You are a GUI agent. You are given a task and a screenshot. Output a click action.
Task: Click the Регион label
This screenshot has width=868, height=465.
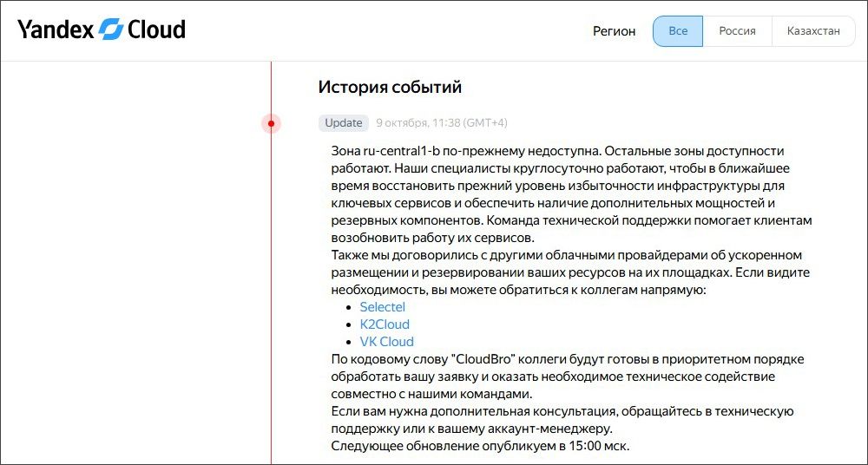(614, 31)
